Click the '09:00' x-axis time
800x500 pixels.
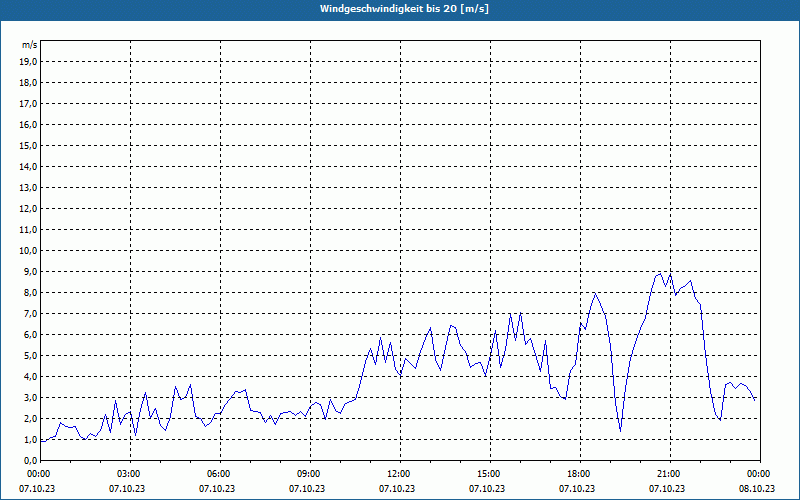click(311, 474)
